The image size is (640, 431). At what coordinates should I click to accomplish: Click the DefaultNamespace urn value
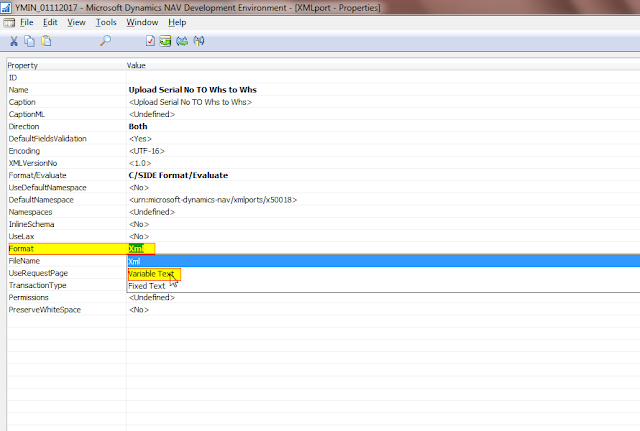(213, 200)
